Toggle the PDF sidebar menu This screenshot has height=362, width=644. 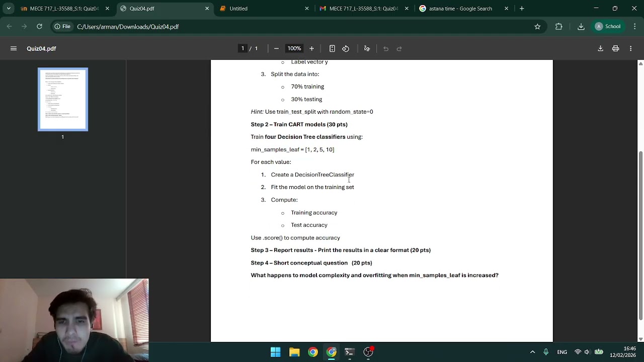(14, 49)
